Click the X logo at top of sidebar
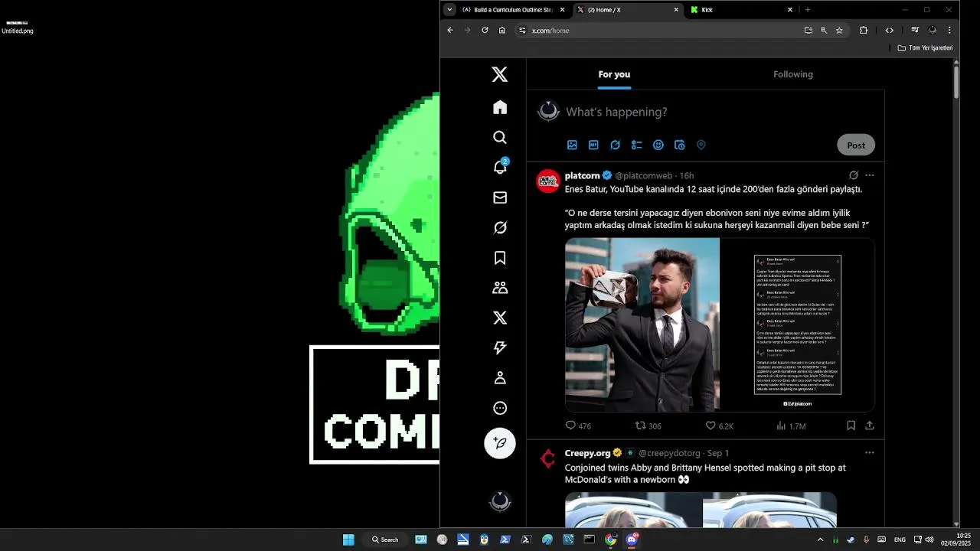Screen dimensions: 980x551 (500, 74)
